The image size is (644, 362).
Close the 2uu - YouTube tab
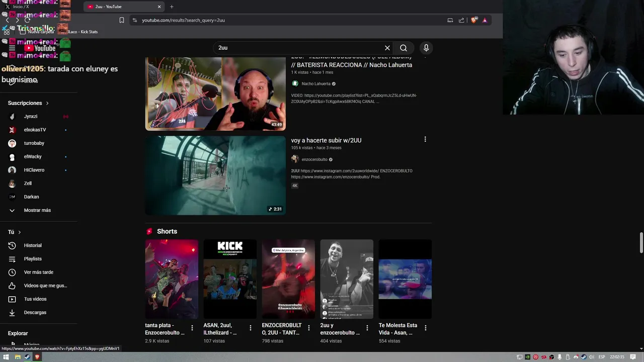[x=159, y=7]
